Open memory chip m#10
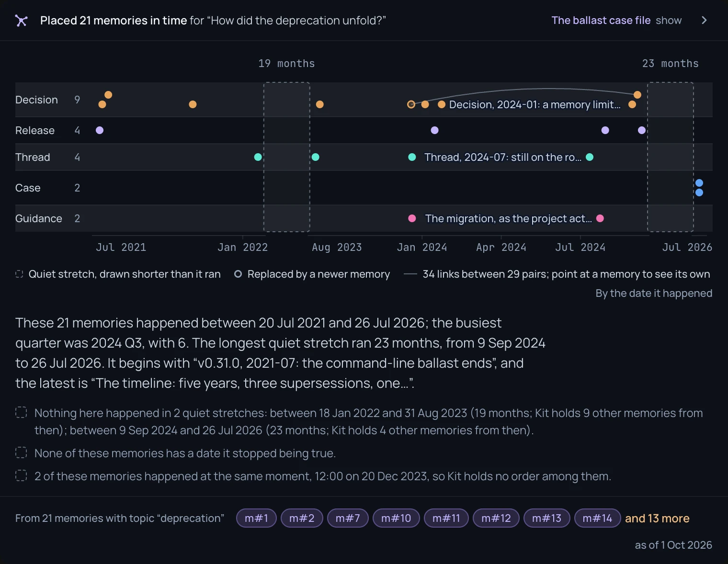This screenshot has height=564, width=728. pos(396,518)
